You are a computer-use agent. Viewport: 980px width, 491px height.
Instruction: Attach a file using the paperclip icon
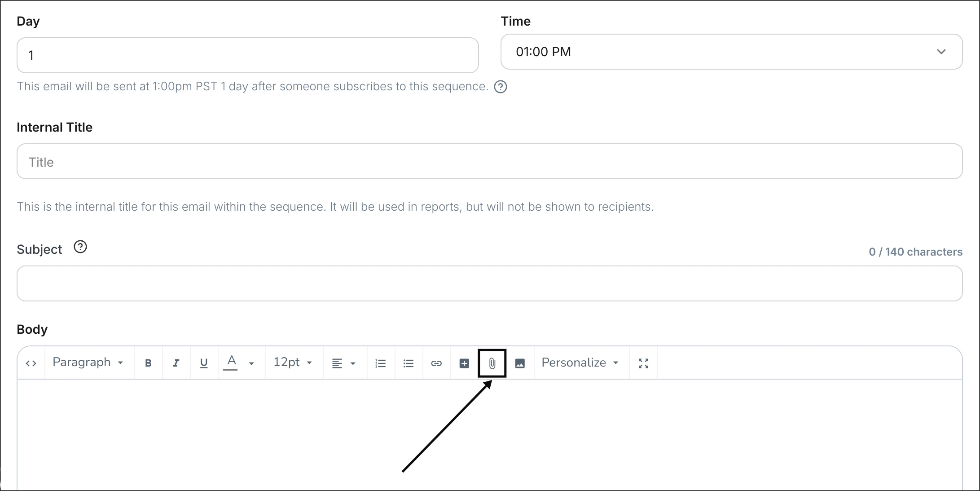point(492,363)
